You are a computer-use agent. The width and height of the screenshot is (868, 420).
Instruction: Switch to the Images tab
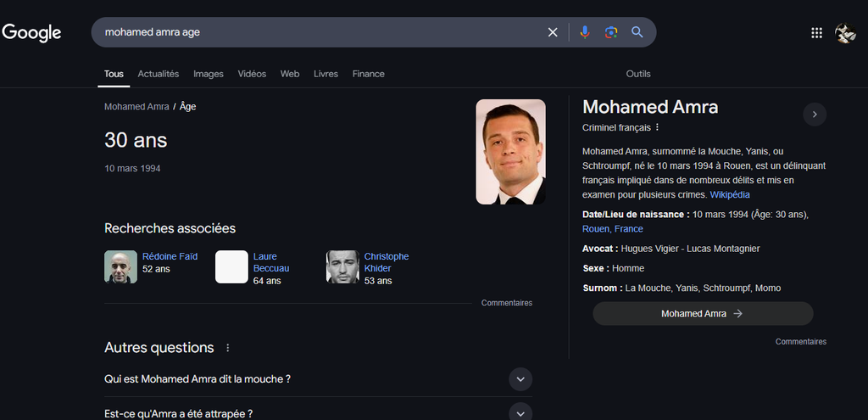(209, 74)
